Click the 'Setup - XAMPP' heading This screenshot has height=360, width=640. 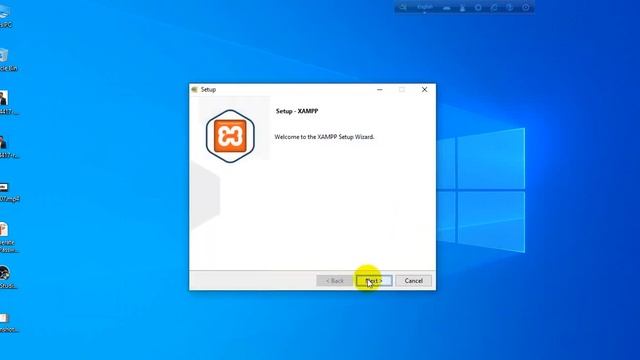297,111
